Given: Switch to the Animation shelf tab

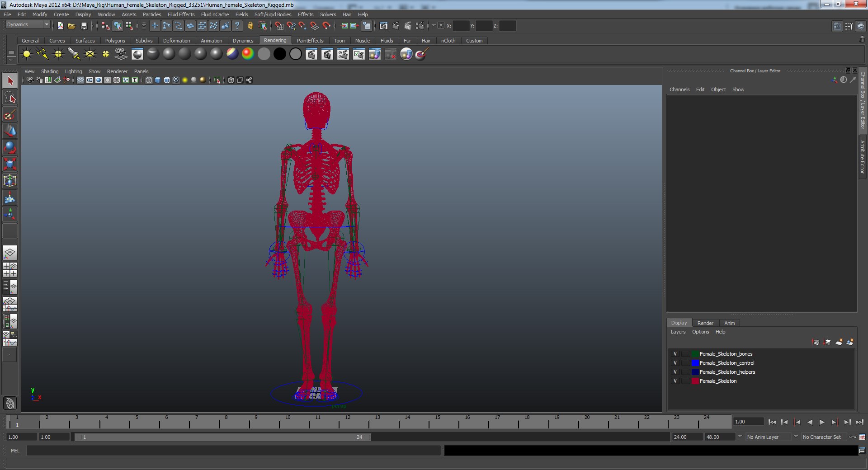Looking at the screenshot, I should 211,41.
